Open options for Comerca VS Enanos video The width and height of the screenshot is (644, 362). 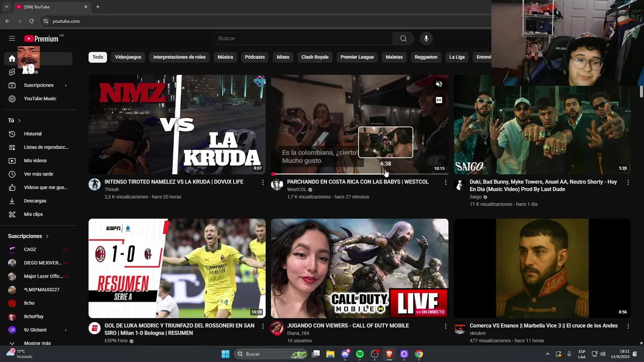click(628, 326)
